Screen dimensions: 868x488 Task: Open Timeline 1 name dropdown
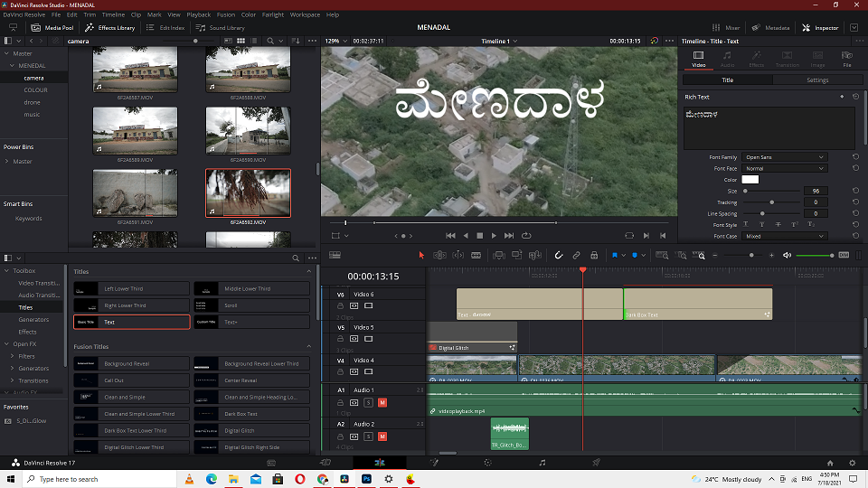[499, 41]
